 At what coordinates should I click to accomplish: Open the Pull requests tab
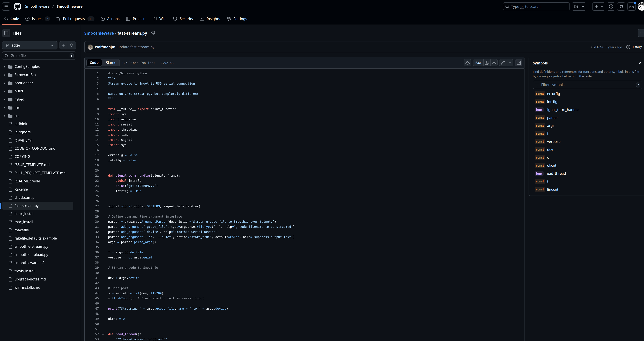tap(74, 19)
